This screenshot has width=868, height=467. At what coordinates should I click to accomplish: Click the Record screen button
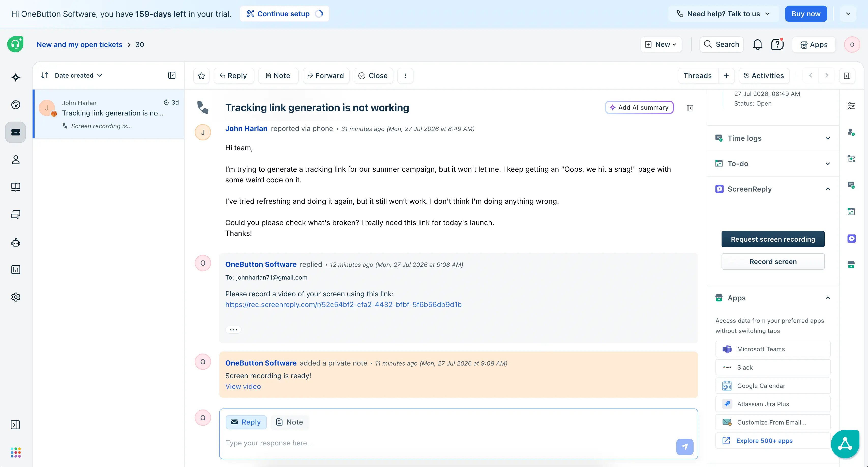coord(773,261)
